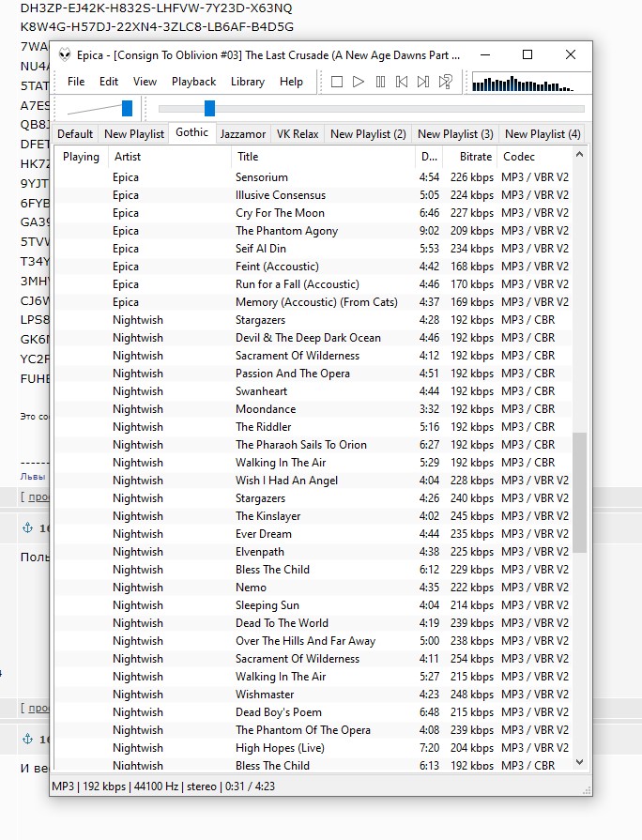The image size is (642, 840).
Task: Select the track The Kinslayer
Action: tap(313, 516)
